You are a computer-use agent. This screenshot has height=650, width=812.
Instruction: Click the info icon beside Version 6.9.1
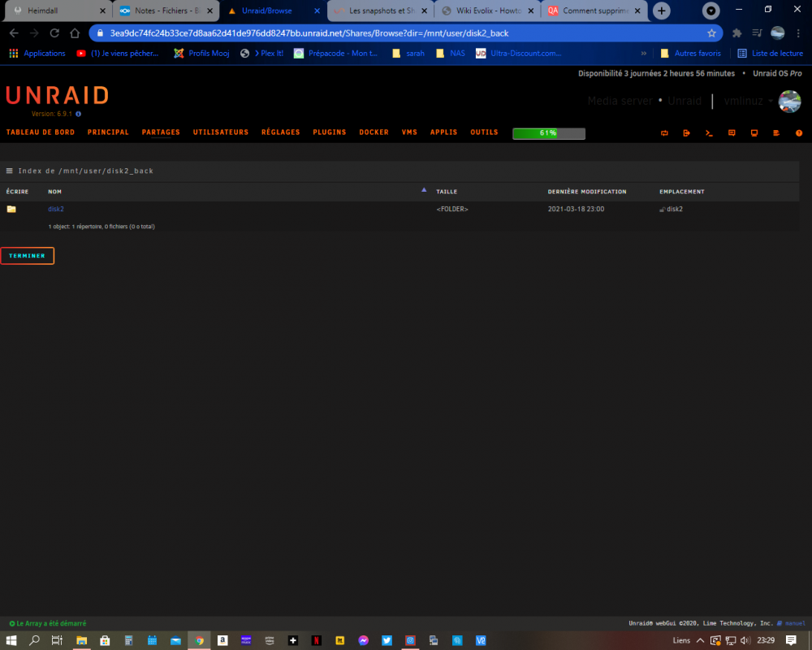(x=78, y=114)
